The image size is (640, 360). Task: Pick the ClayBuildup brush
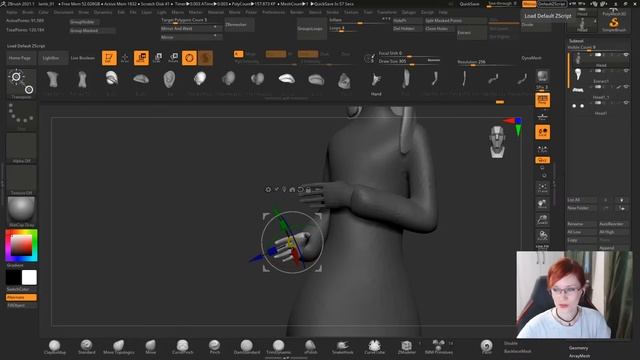pos(55,347)
